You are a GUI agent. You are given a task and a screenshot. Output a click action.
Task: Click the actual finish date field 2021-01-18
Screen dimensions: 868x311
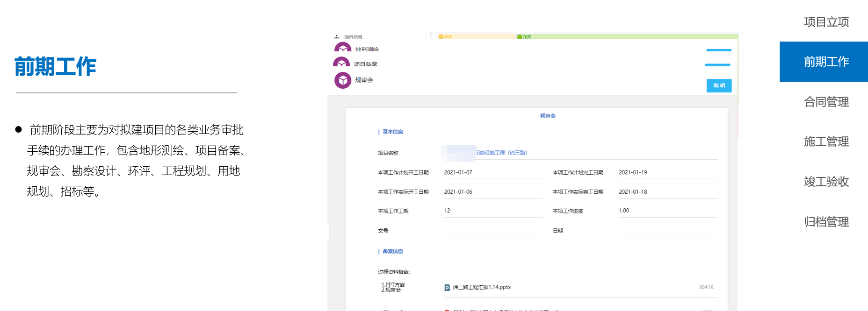pos(668,192)
